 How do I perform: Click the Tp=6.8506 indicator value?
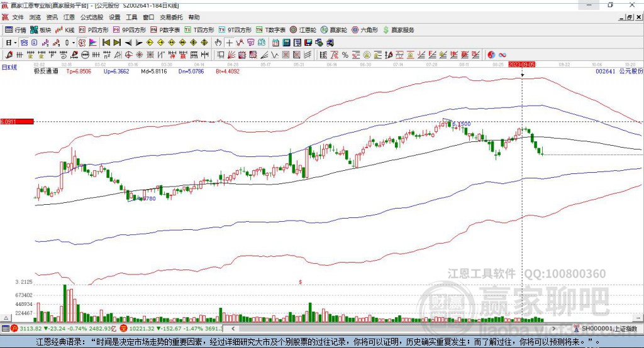pos(79,71)
